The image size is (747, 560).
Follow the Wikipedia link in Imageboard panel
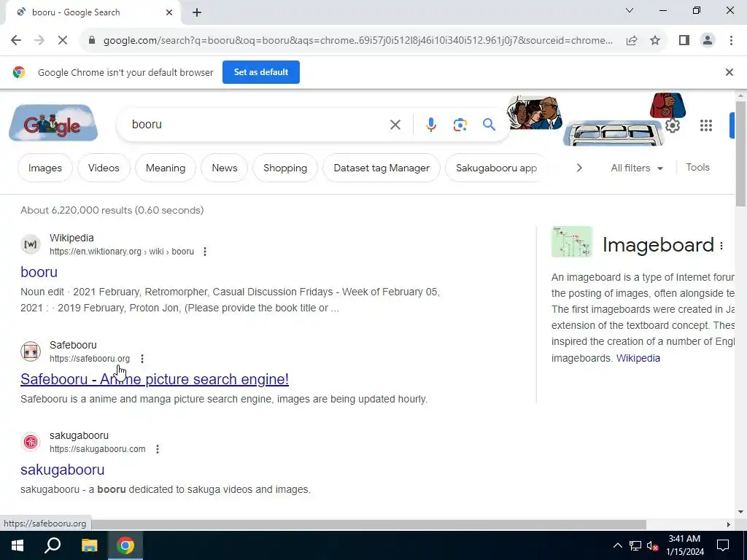tap(638, 358)
